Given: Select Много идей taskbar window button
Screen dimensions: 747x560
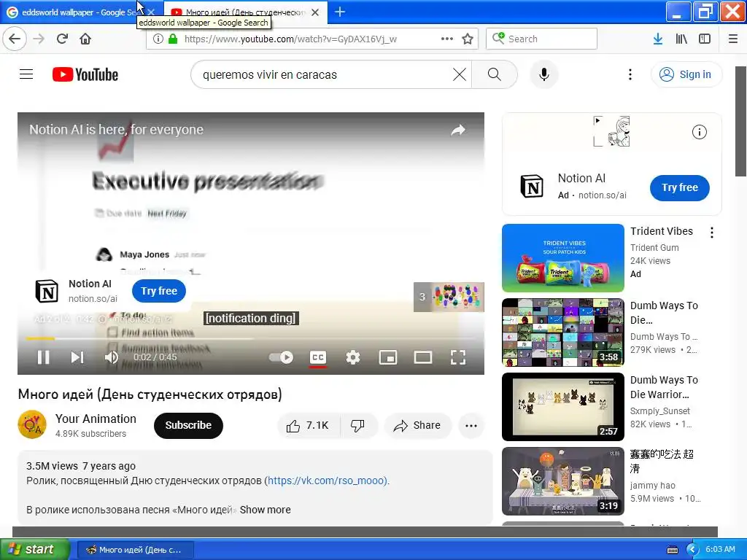Looking at the screenshot, I should pyautogui.click(x=135, y=550).
